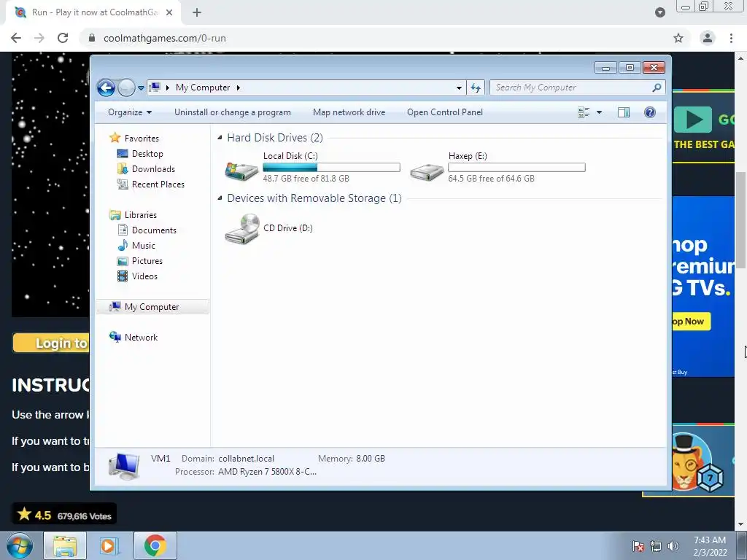
Task: Click Chrome's back arrow
Action: 16,38
